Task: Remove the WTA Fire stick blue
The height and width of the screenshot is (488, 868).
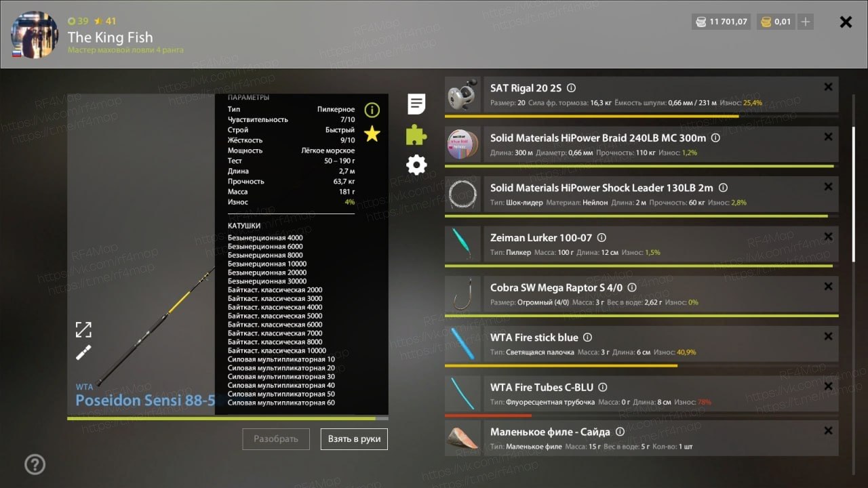Action: pos(828,336)
